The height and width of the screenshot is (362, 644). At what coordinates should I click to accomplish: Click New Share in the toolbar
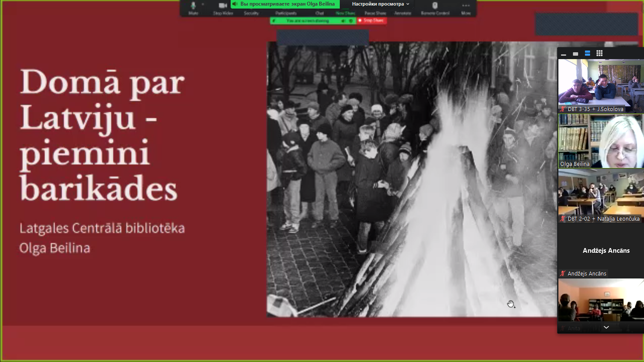pos(345,13)
